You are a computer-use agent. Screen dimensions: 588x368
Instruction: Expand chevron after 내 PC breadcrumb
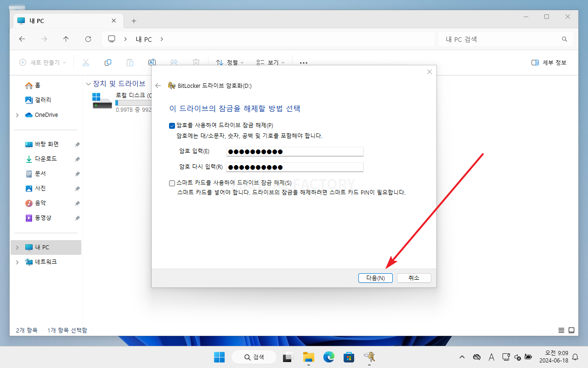[x=162, y=39]
